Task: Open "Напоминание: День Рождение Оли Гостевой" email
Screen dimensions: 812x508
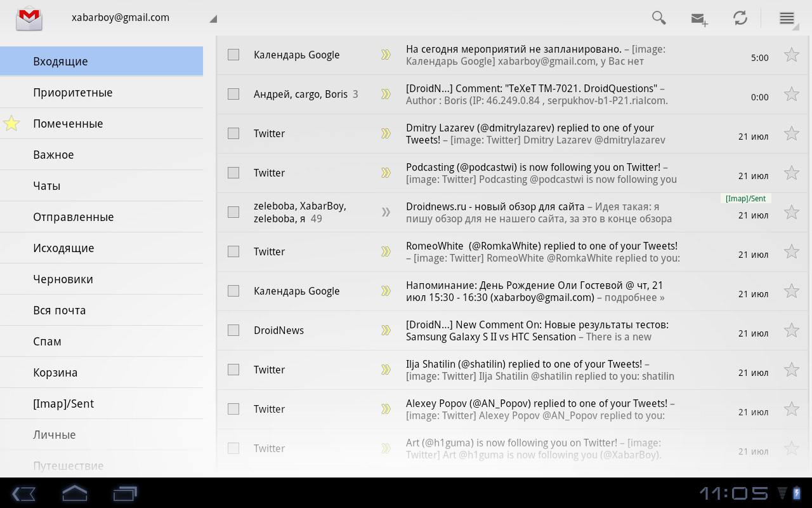Action: tap(513, 291)
